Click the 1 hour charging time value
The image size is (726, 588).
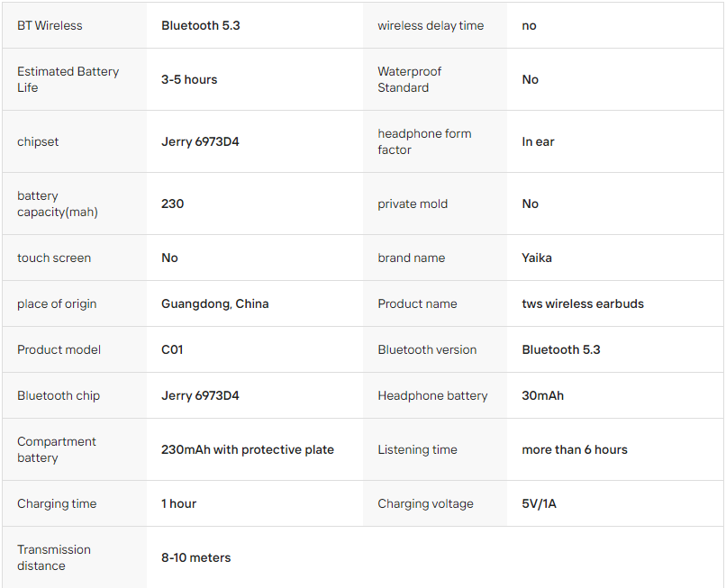(178, 503)
